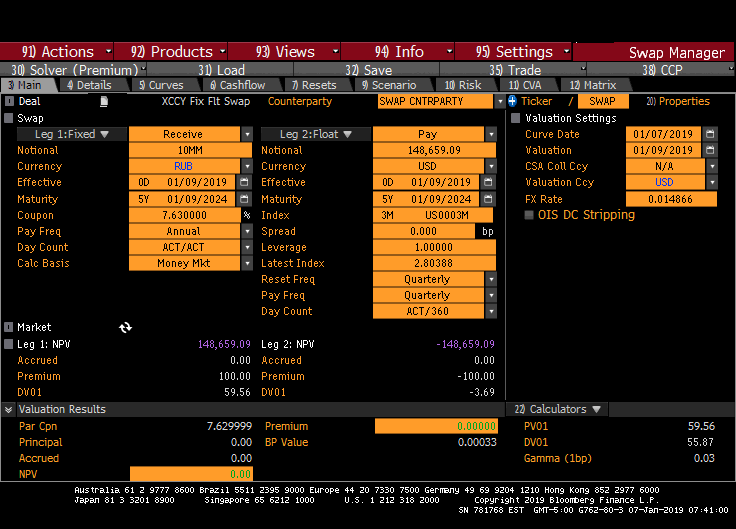Switch to the Cashflow tab
The height and width of the screenshot is (529, 736).
(238, 85)
